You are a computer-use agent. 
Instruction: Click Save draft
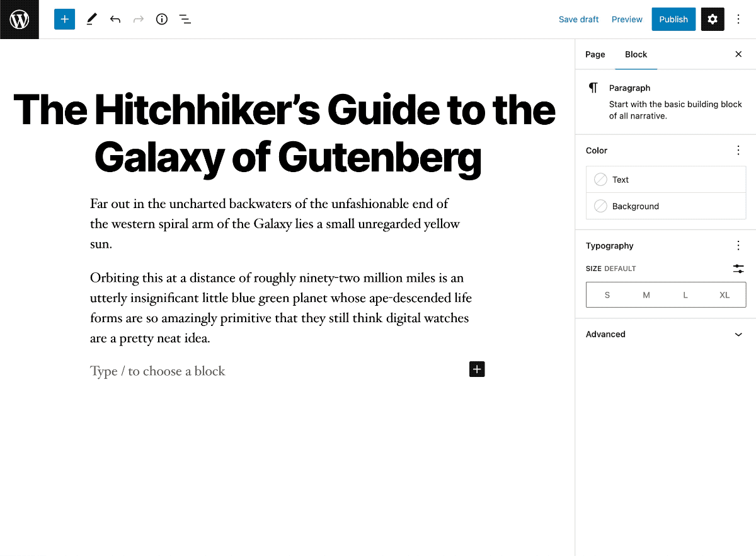pos(578,20)
